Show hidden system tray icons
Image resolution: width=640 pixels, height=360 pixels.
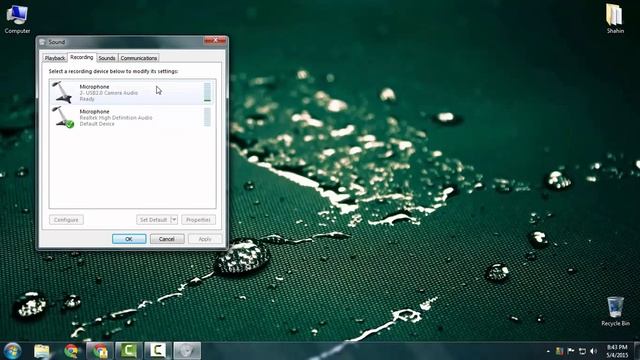click(548, 351)
